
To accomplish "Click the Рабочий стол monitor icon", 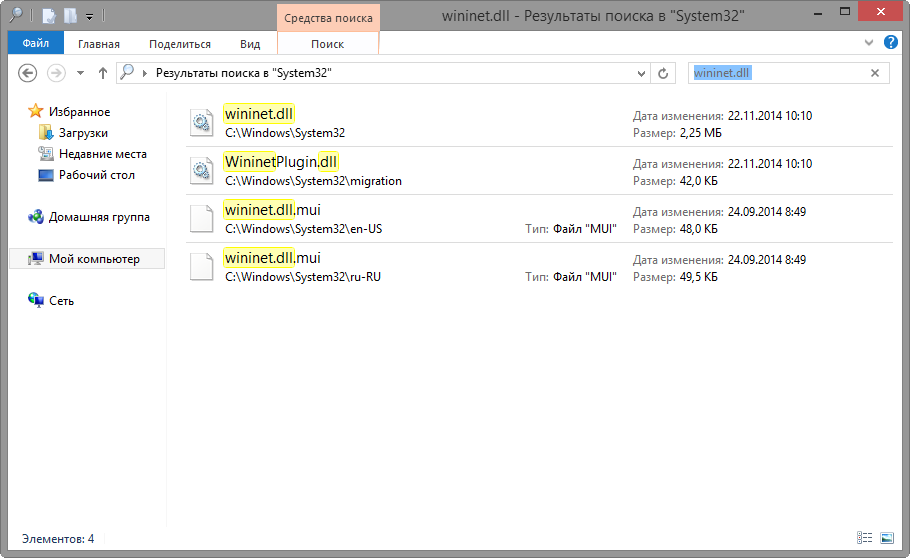I will click(x=46, y=175).
